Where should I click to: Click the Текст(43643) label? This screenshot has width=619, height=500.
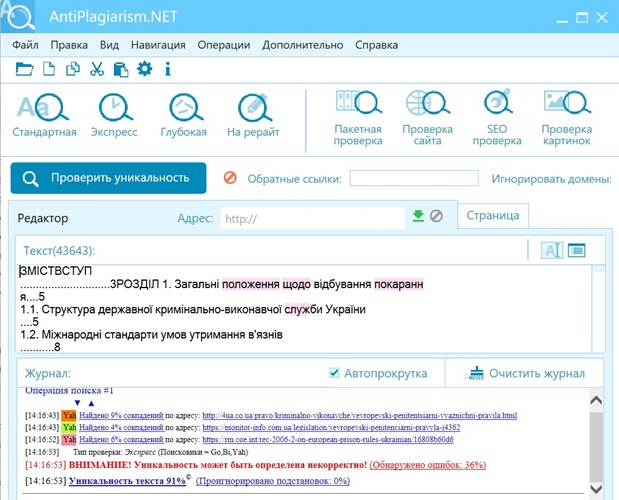pyautogui.click(x=59, y=251)
